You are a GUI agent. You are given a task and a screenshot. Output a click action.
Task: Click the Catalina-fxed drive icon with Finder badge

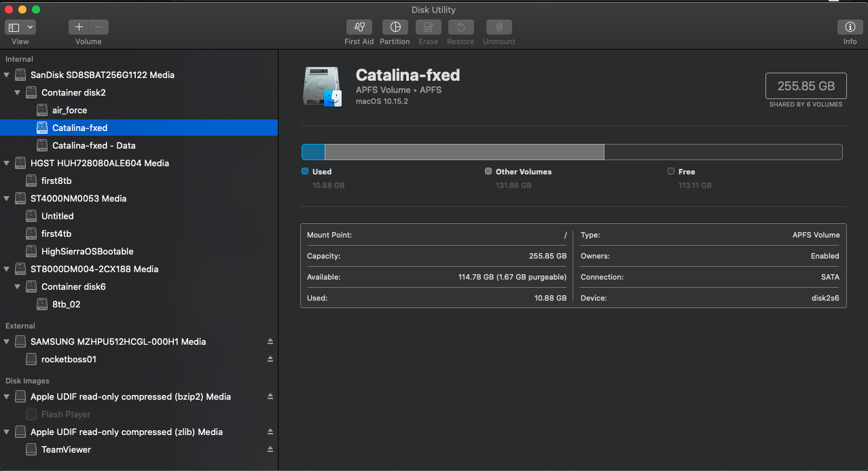pos(323,86)
